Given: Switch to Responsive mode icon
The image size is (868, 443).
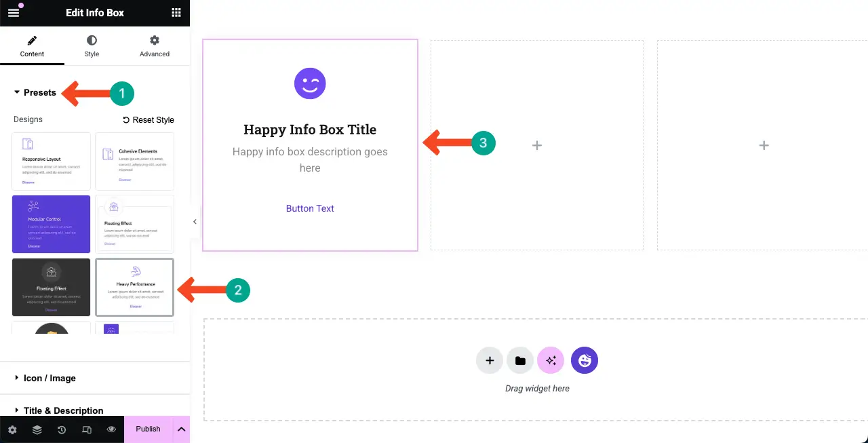Looking at the screenshot, I should 87,429.
